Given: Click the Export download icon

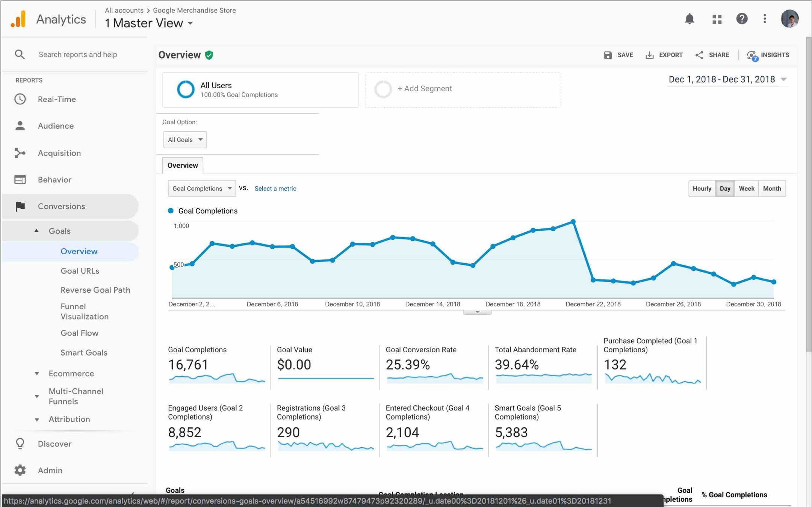Looking at the screenshot, I should coord(649,55).
